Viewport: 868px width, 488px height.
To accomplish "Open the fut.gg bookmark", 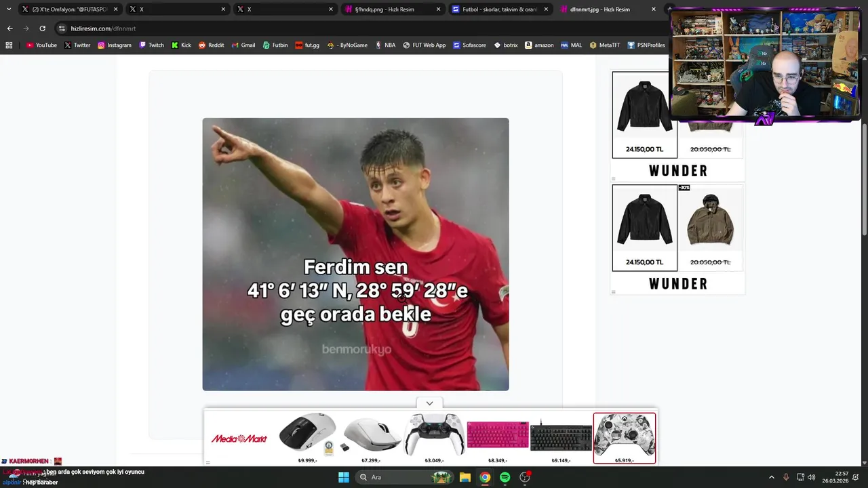I will (x=307, y=45).
